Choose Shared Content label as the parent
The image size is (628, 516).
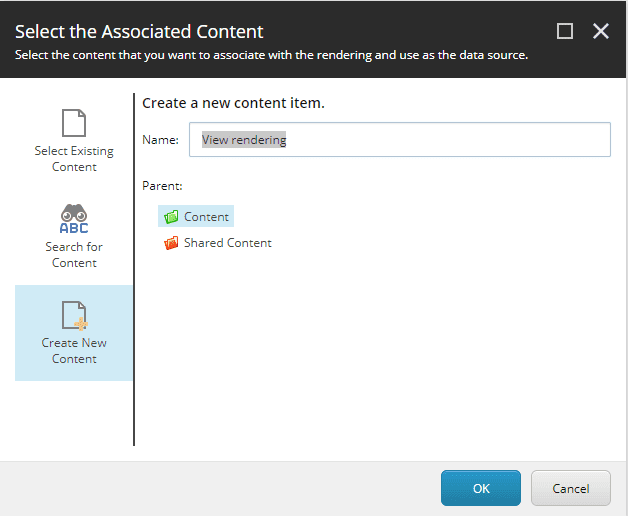pyautogui.click(x=228, y=243)
